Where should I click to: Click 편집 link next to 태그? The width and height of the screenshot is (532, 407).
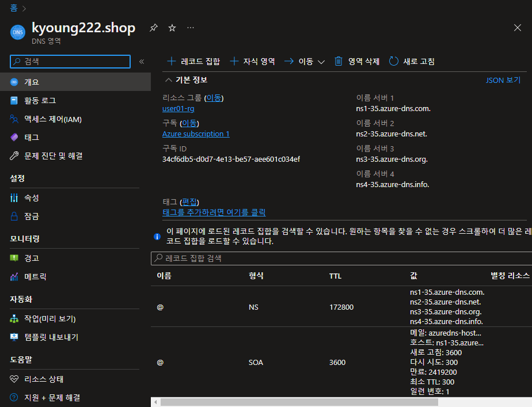click(x=189, y=202)
